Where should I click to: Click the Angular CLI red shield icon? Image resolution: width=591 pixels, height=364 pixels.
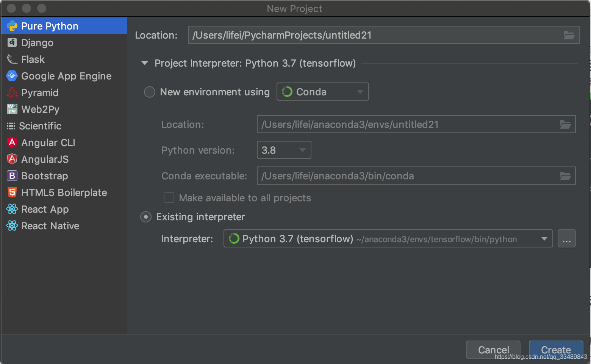click(12, 142)
